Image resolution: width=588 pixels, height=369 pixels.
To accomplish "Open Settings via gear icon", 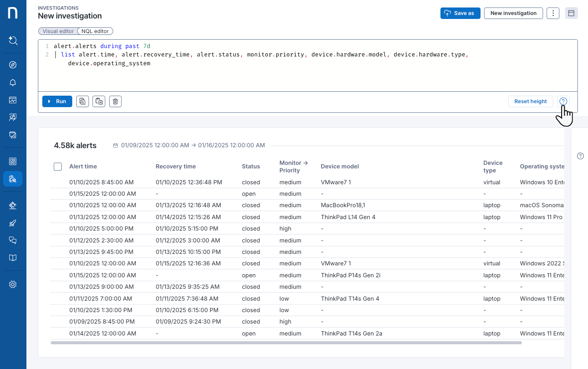I will (13, 284).
